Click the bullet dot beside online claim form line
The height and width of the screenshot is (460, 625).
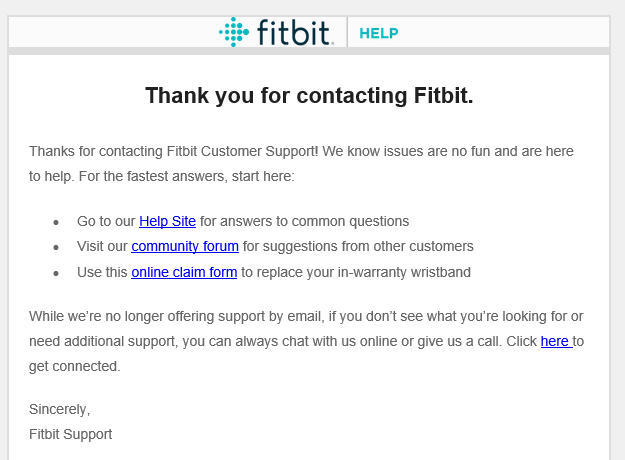[x=56, y=273]
